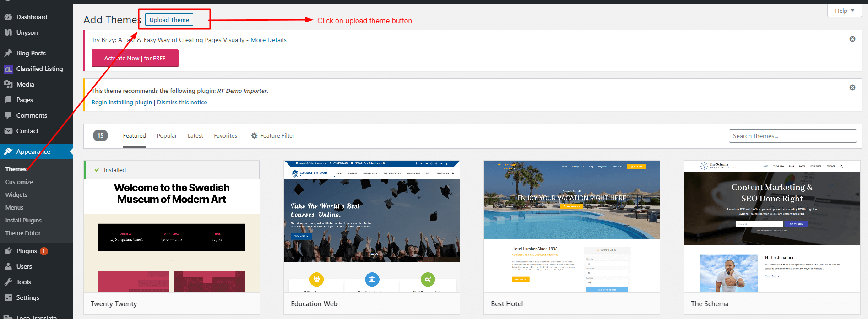Image resolution: width=868 pixels, height=319 pixels.
Task: Open Feature Filter options
Action: (x=273, y=135)
